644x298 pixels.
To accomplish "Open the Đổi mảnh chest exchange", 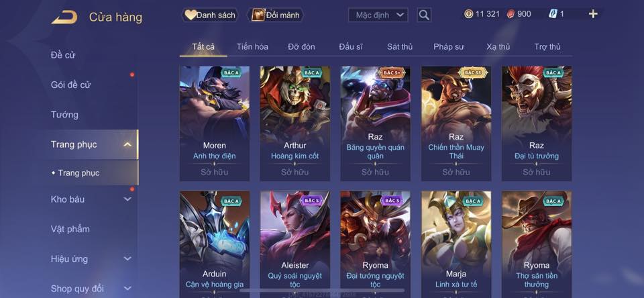I will [x=276, y=15].
